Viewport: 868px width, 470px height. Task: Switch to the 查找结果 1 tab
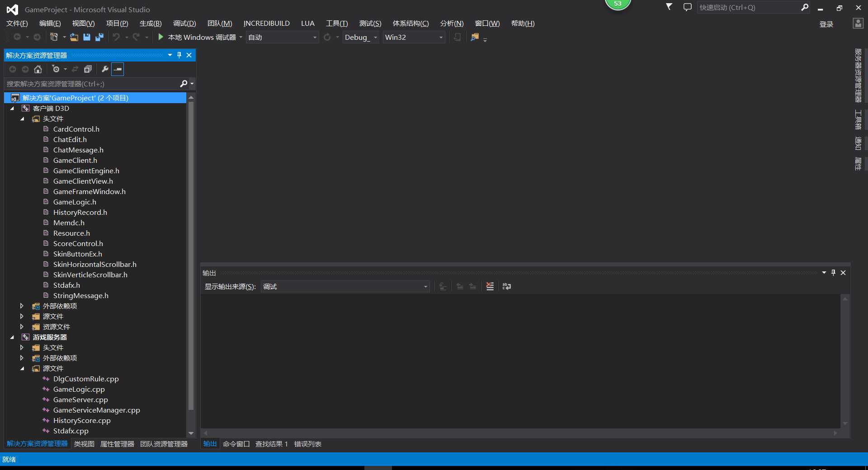coord(271,444)
